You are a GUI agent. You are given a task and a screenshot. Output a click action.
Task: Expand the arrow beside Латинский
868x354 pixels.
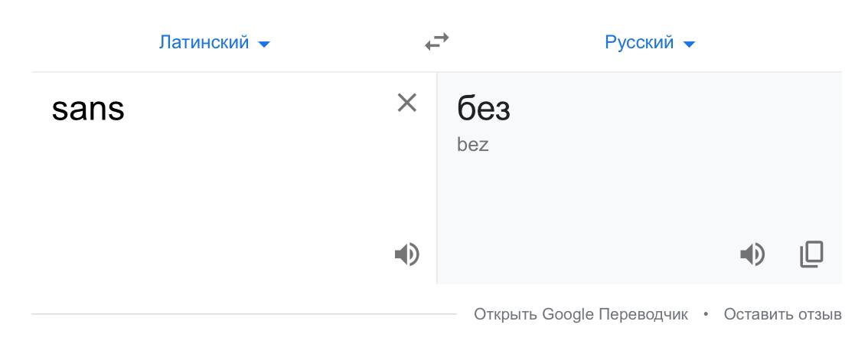264,44
